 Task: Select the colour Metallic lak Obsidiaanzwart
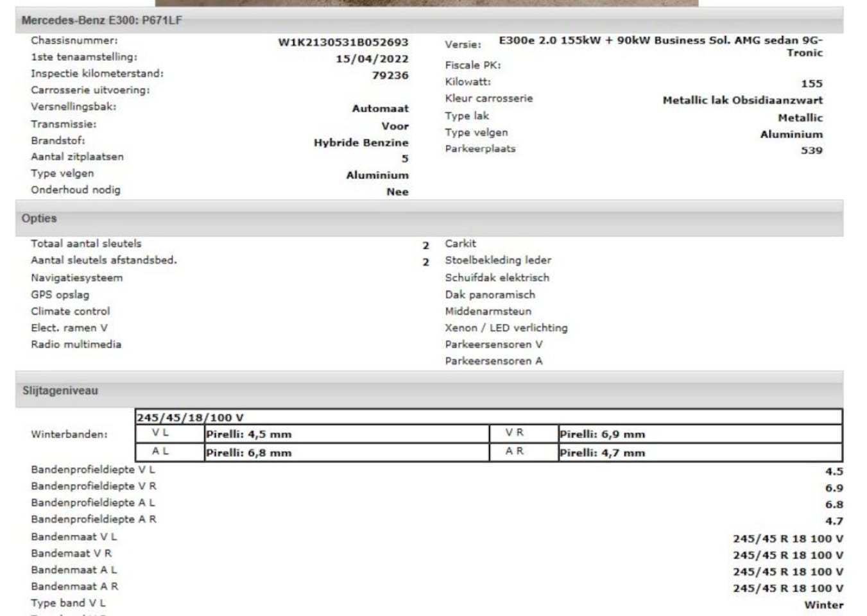tap(743, 100)
